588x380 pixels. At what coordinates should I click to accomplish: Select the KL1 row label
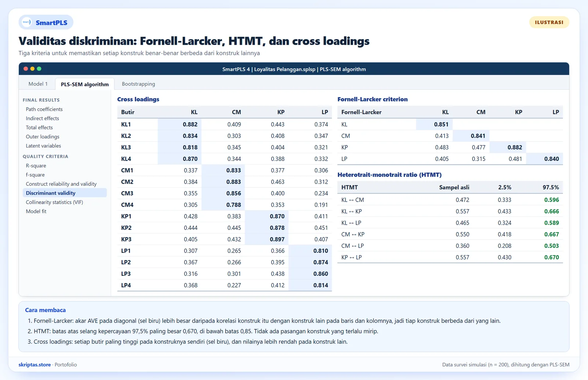pyautogui.click(x=126, y=124)
